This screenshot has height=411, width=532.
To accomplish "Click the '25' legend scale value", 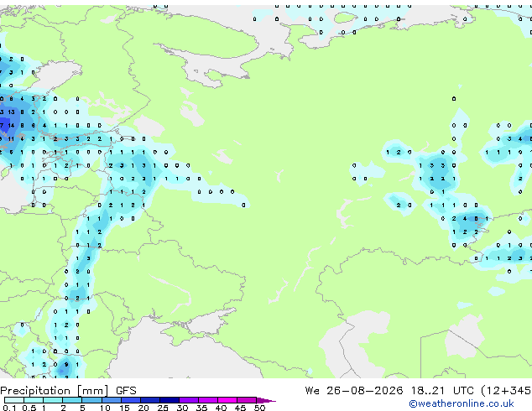I will coord(163,408).
